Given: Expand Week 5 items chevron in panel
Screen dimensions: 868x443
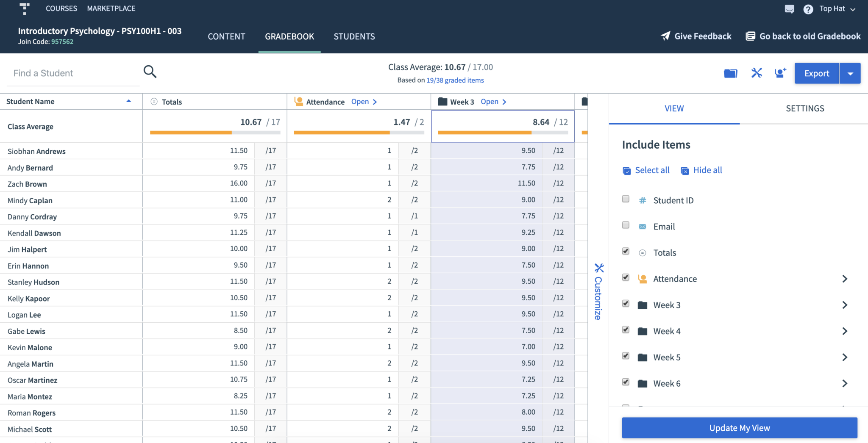Looking at the screenshot, I should [x=845, y=357].
